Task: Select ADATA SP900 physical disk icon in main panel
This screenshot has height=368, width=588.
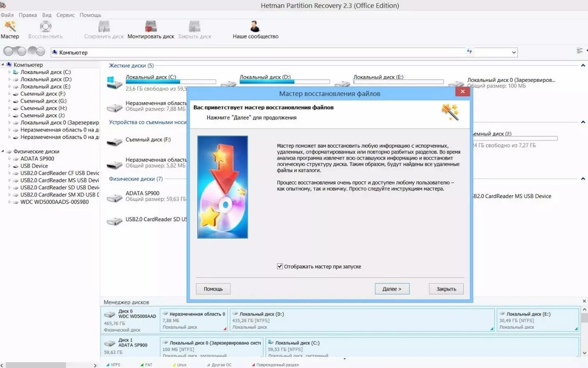Action: click(x=114, y=198)
